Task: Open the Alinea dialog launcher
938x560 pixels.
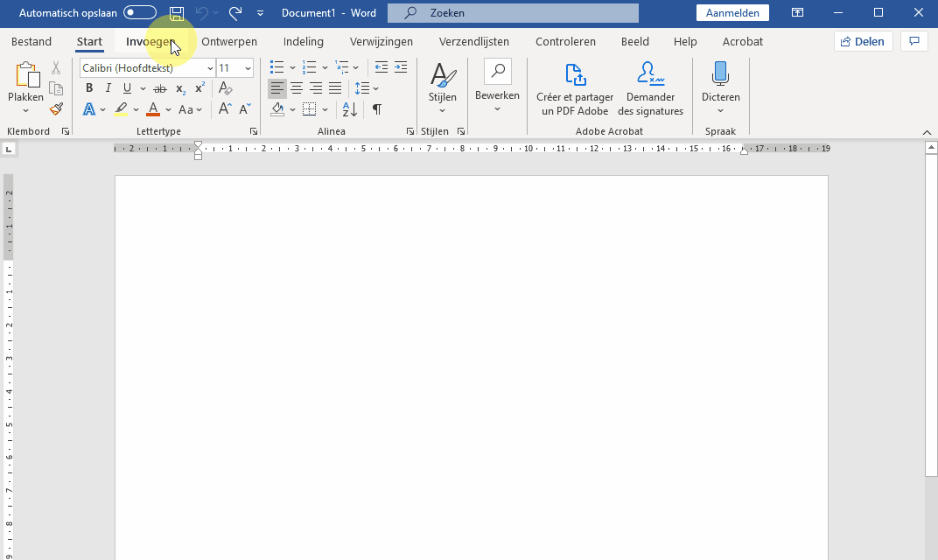Action: point(409,131)
